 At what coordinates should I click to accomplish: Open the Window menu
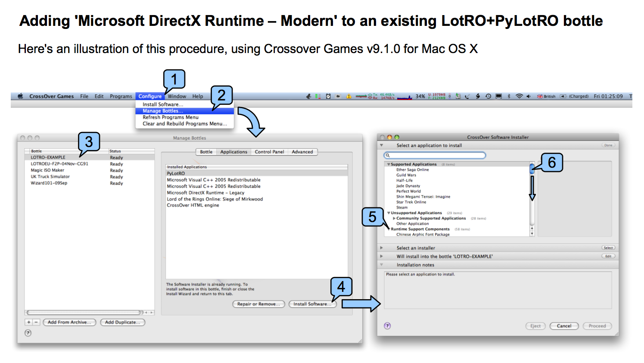[177, 96]
